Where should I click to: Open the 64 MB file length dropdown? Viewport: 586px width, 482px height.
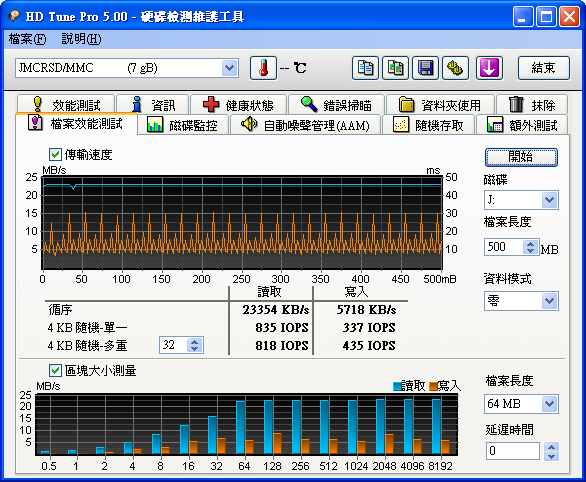(x=550, y=404)
